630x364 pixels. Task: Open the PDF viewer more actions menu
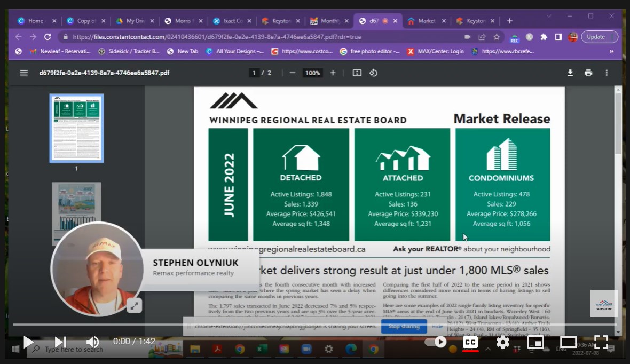pyautogui.click(x=607, y=73)
